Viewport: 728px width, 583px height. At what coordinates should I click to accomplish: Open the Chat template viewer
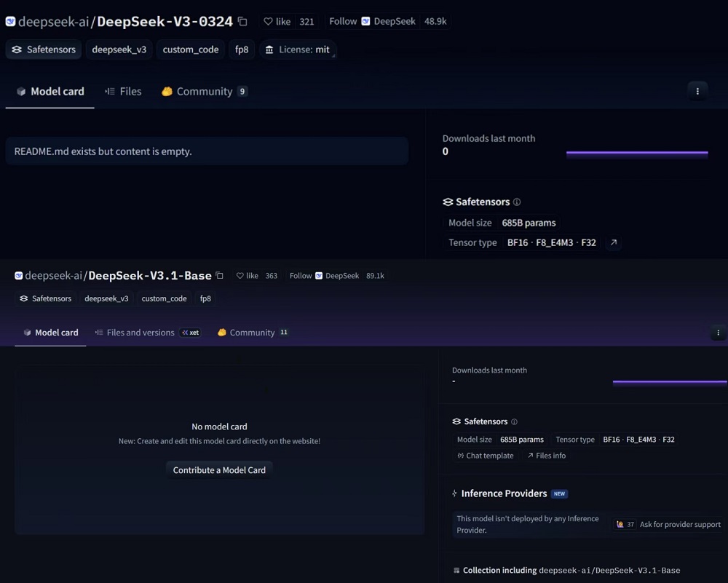[x=485, y=456]
